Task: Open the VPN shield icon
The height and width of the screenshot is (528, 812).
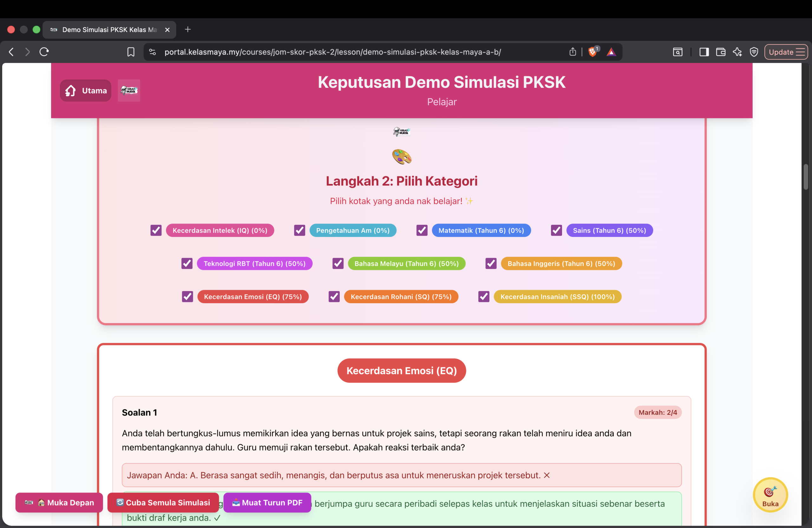Action: [x=754, y=52]
